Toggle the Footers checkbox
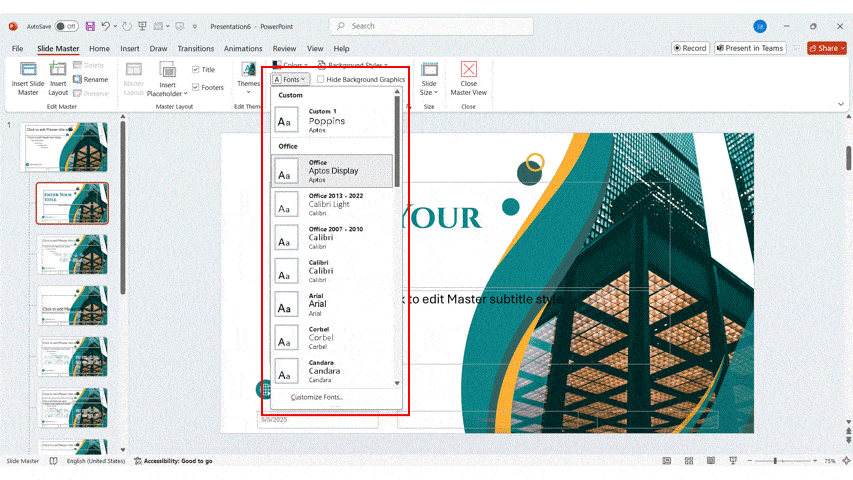 [x=195, y=87]
